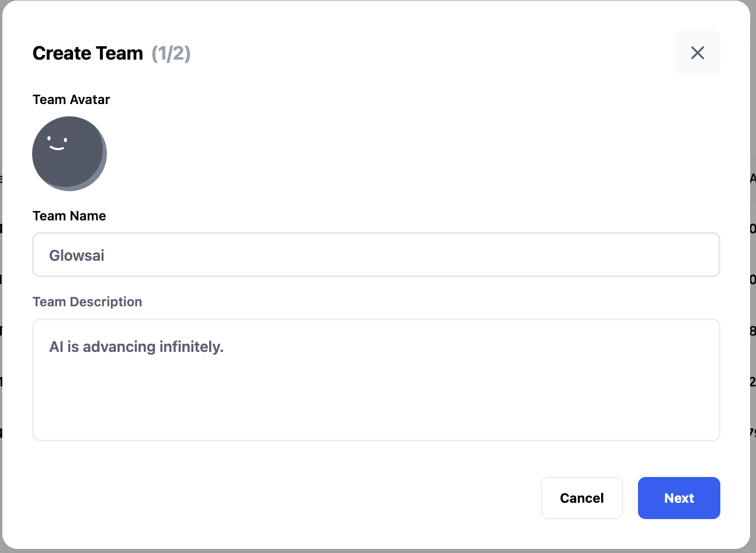Image resolution: width=756 pixels, height=553 pixels.
Task: Click the smile on the avatar face
Action: pyautogui.click(x=57, y=148)
